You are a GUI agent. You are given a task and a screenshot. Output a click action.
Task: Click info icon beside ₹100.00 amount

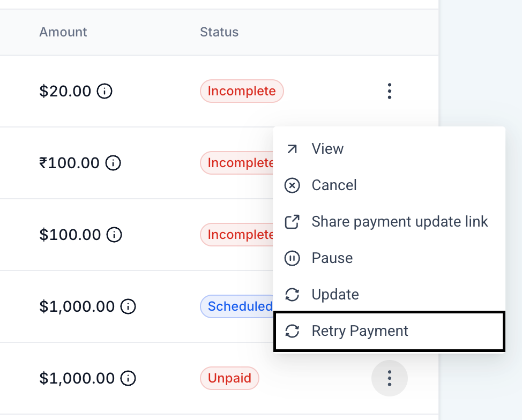coord(113,163)
